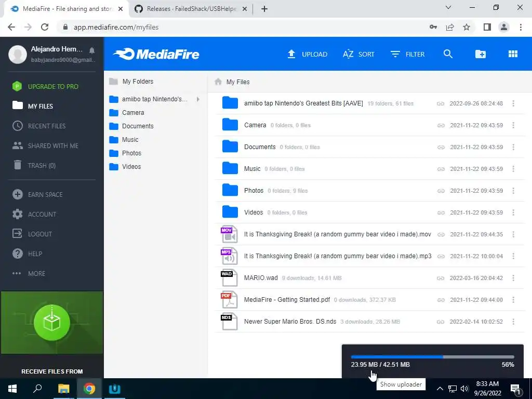Click UPGRADE TO PRO
The height and width of the screenshot is (399, 532).
click(x=45, y=87)
